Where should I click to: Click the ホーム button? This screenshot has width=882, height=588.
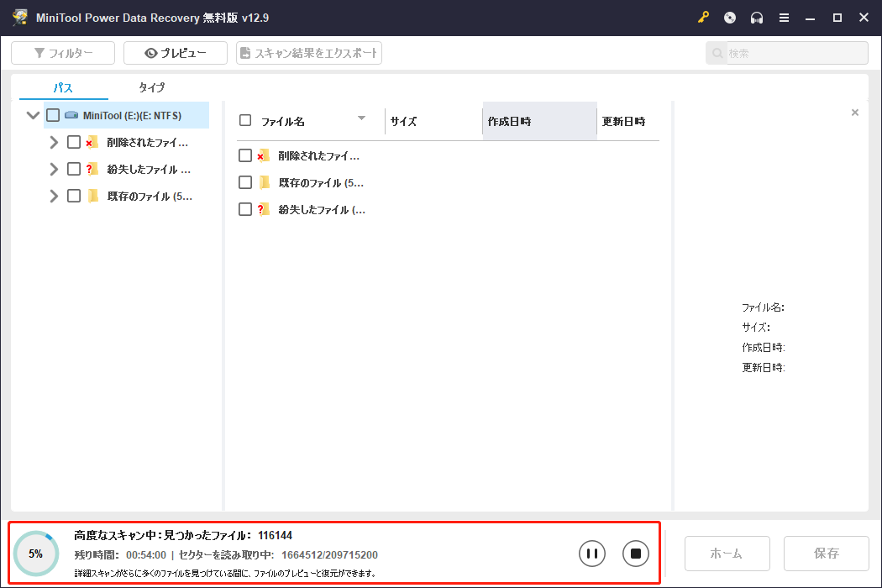point(727,554)
